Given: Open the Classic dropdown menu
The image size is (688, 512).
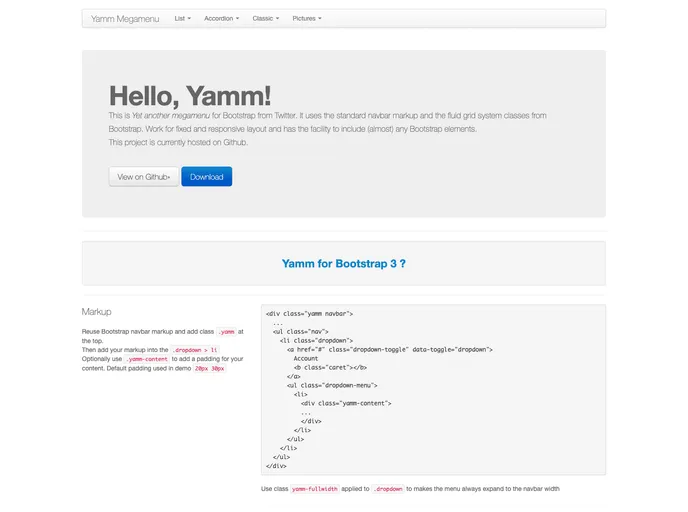Looking at the screenshot, I should click(x=265, y=18).
